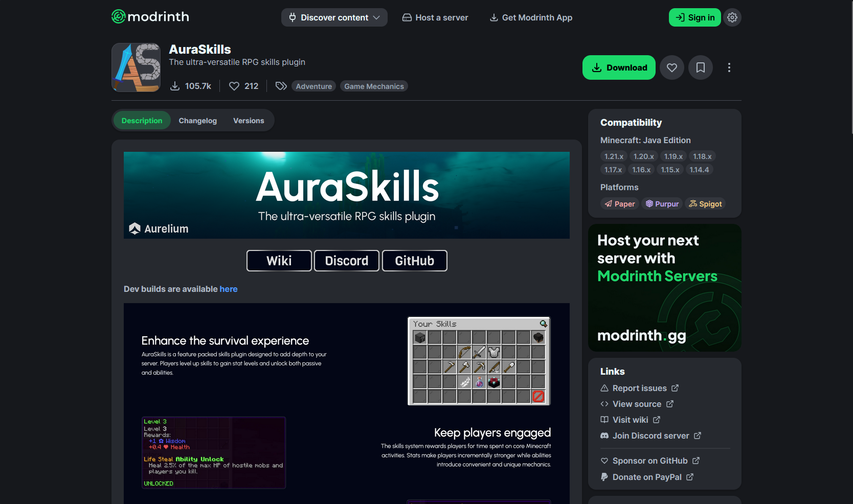Open the Modrinth logo home link
This screenshot has height=504, width=853.
coord(150,17)
